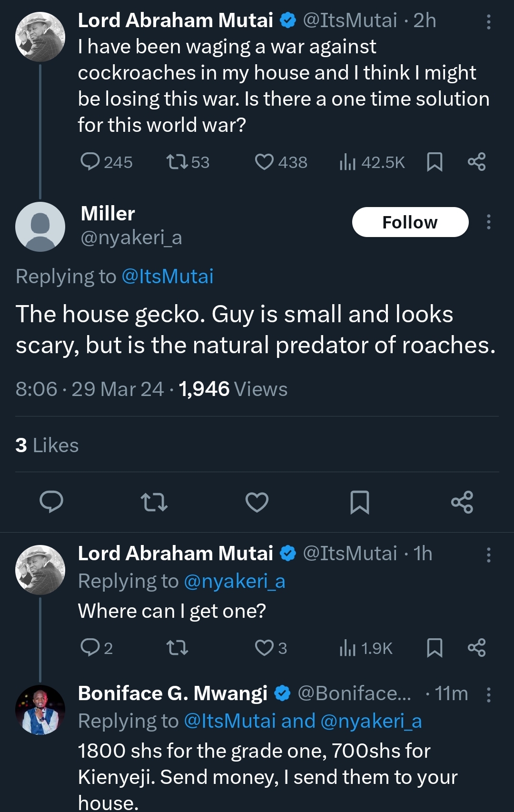Like Miller's house gecko tweet
Screen dimensions: 514x812
pyautogui.click(x=257, y=502)
